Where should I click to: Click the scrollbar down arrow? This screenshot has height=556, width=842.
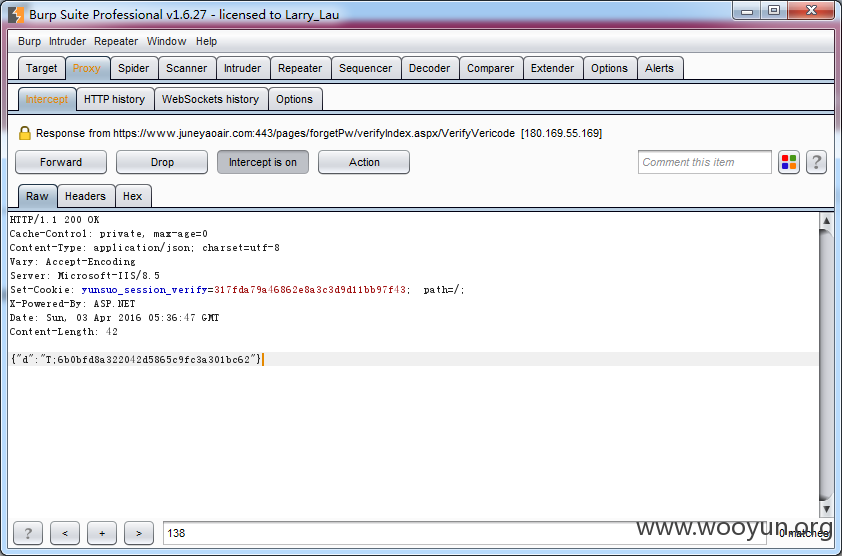click(826, 509)
